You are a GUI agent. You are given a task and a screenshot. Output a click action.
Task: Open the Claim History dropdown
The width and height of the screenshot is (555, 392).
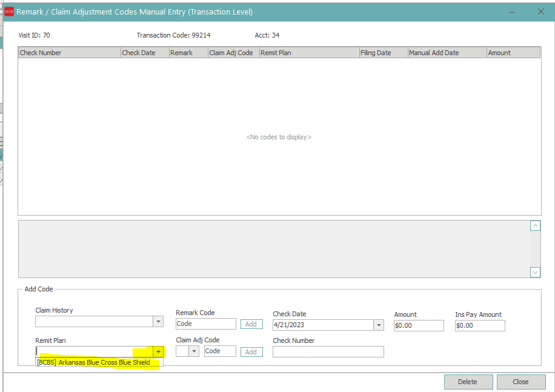(x=158, y=322)
